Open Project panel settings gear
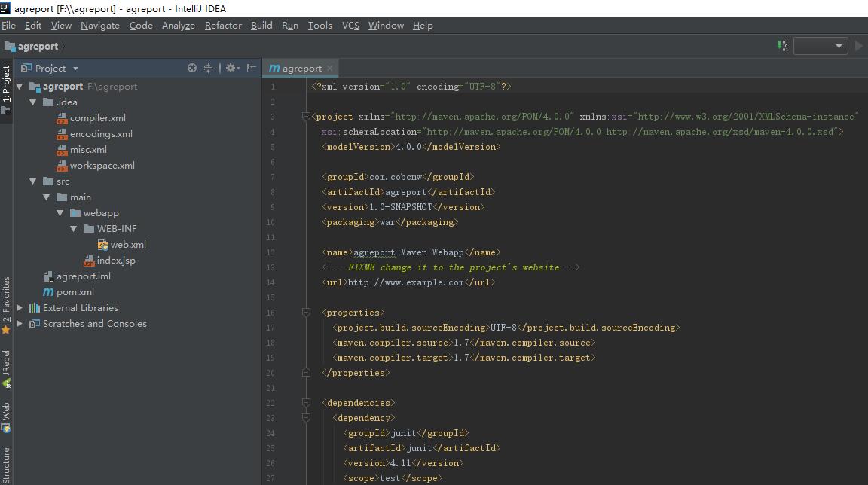Screen dimensions: 868x485 tap(231, 68)
